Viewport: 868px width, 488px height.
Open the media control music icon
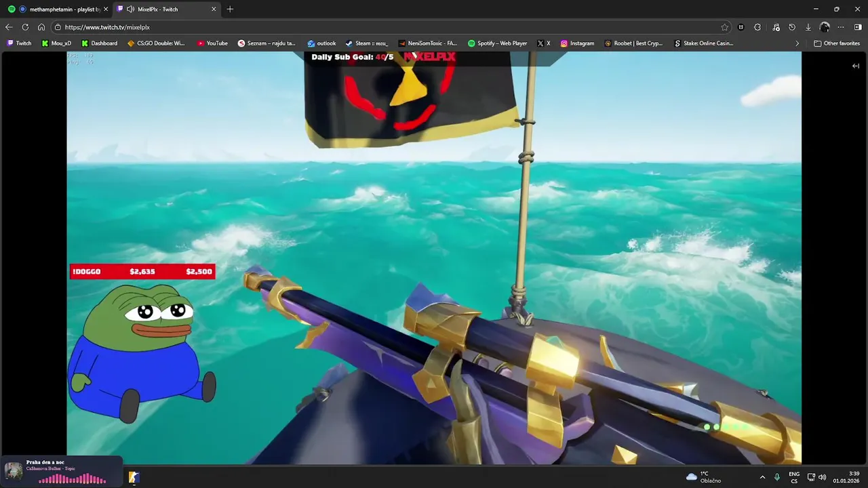[776, 27]
